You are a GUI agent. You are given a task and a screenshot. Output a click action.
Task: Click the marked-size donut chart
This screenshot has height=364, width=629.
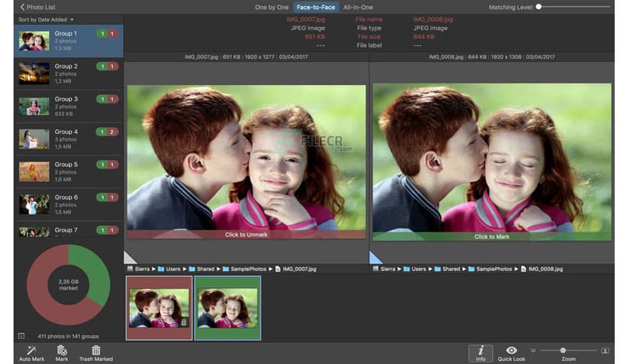(68, 284)
